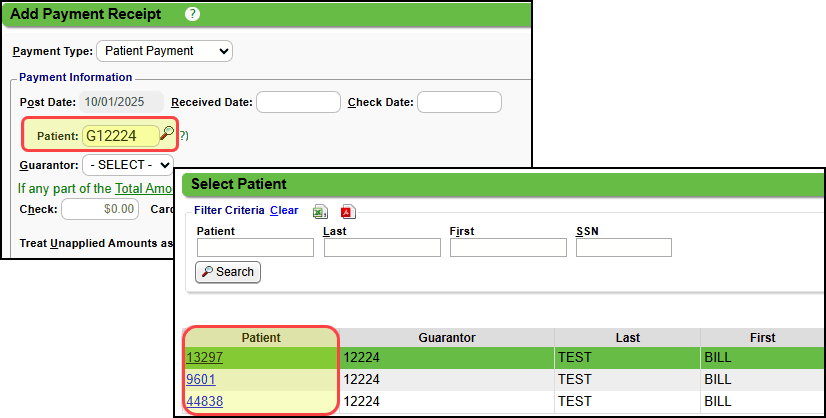826x418 pixels.
Task: Click the Patient G12224 input field
Action: pos(121,135)
